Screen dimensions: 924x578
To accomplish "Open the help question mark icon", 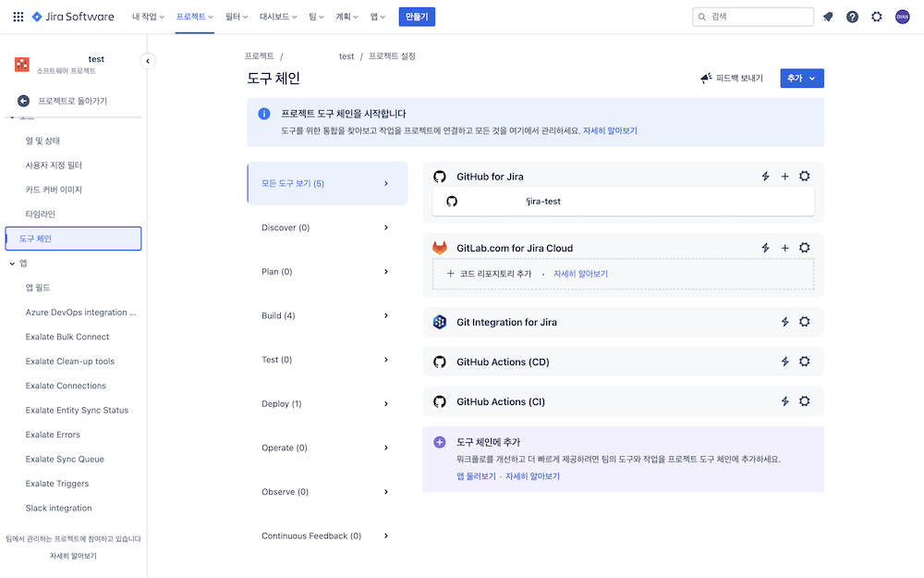I will [x=852, y=17].
